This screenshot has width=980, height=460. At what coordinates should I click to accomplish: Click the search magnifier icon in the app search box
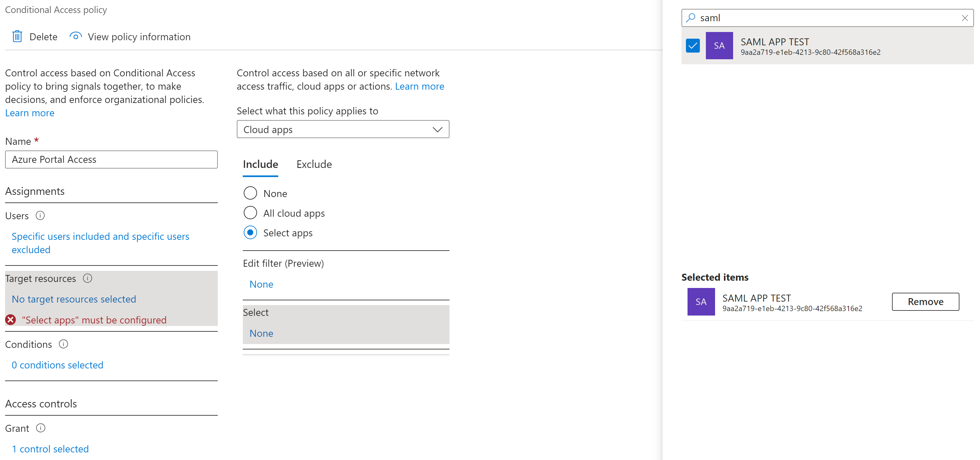tap(690, 18)
